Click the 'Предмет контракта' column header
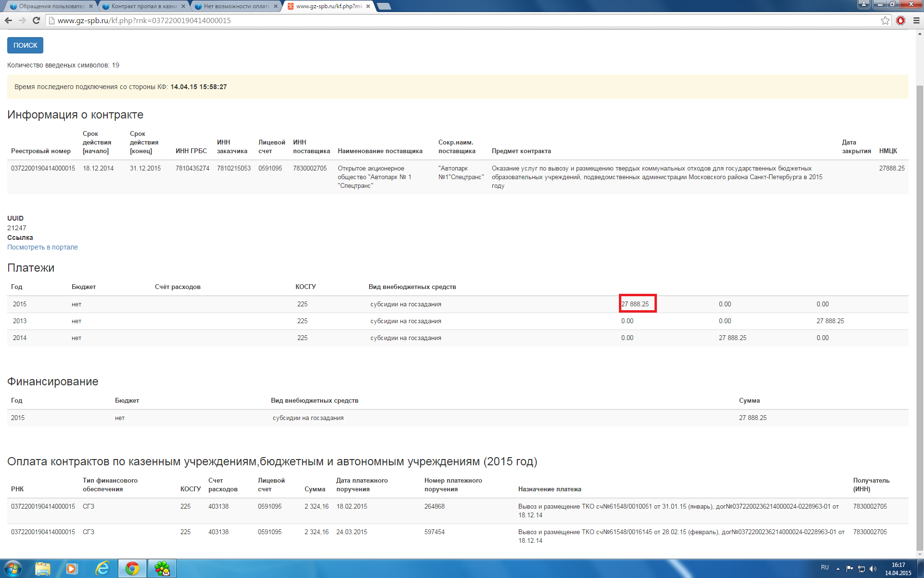 (521, 151)
